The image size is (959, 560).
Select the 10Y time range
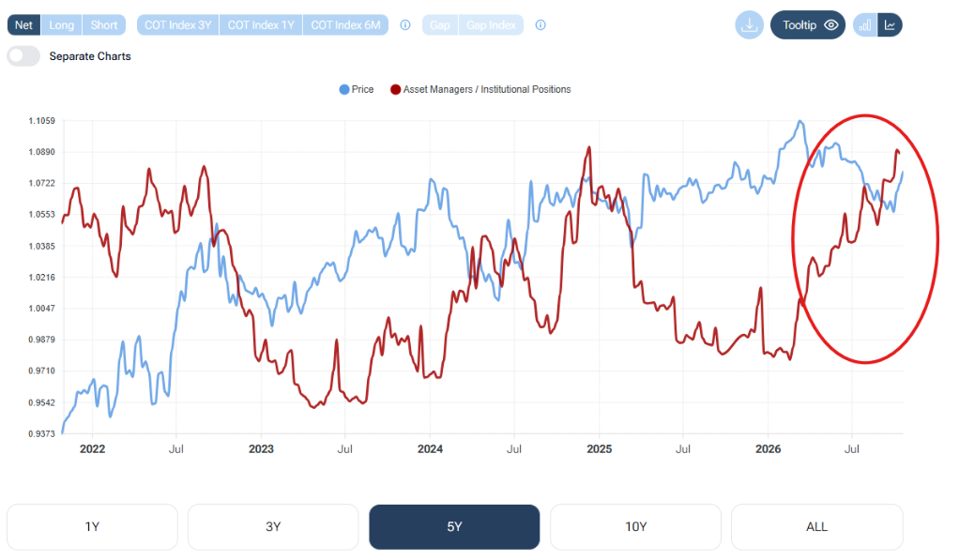click(x=635, y=527)
